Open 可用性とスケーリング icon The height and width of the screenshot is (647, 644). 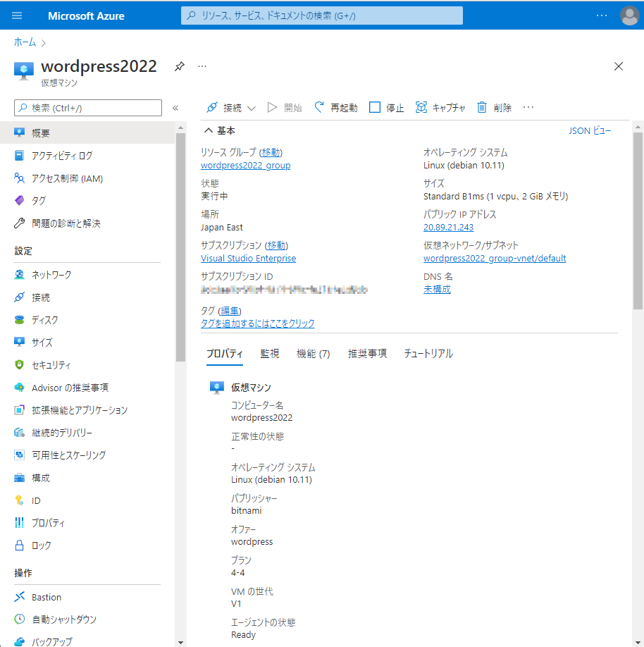[x=20, y=455]
